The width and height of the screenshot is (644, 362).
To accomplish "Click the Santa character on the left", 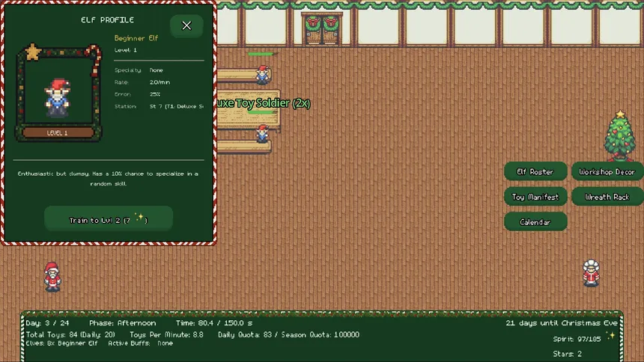I will point(52,277).
